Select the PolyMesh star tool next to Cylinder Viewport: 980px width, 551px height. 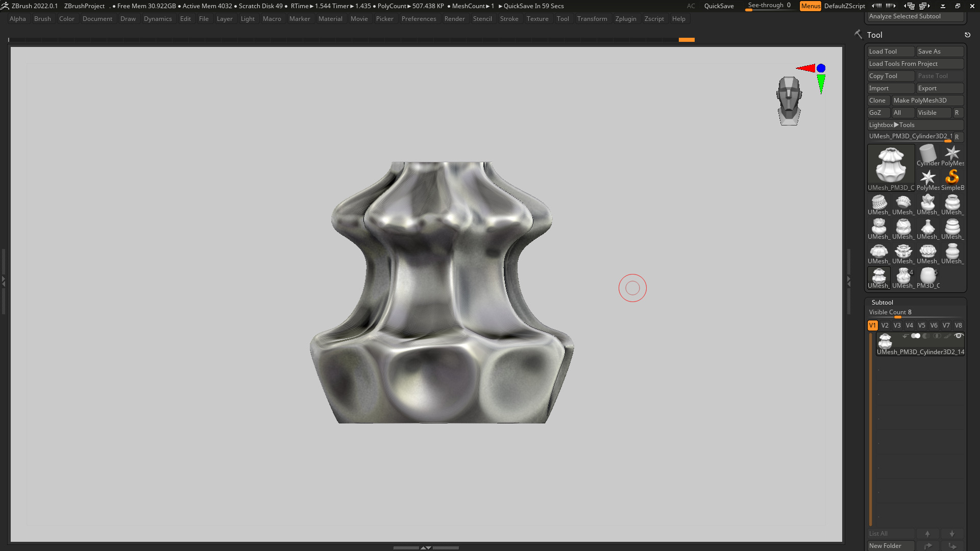[952, 155]
